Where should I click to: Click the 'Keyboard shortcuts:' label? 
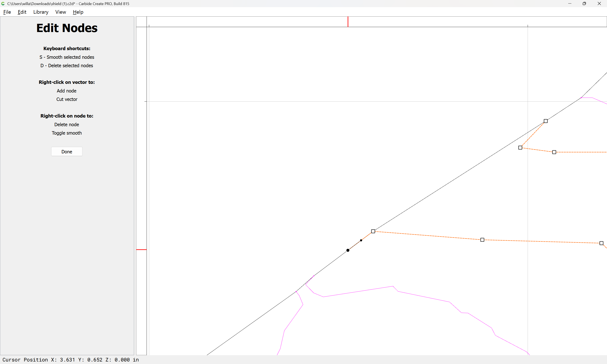pyautogui.click(x=67, y=49)
